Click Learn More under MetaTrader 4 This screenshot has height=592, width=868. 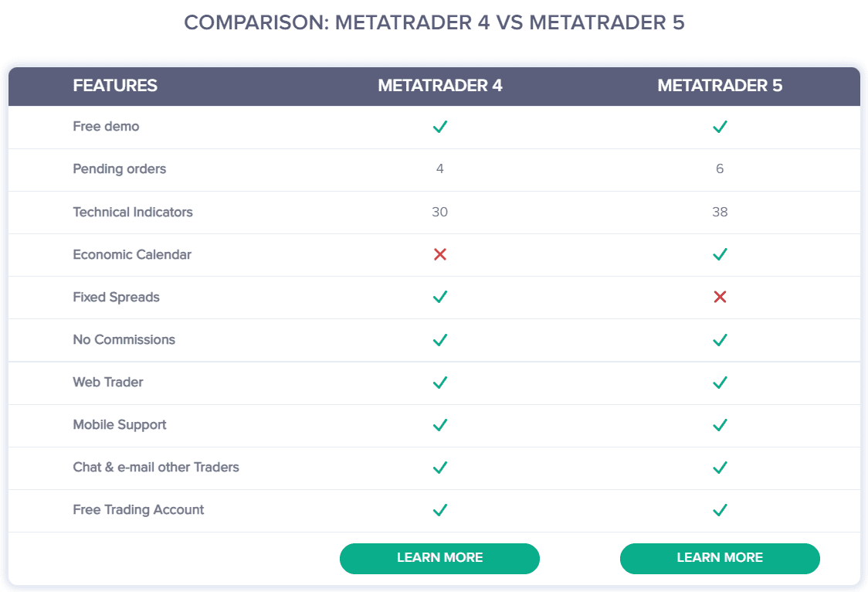(439, 558)
